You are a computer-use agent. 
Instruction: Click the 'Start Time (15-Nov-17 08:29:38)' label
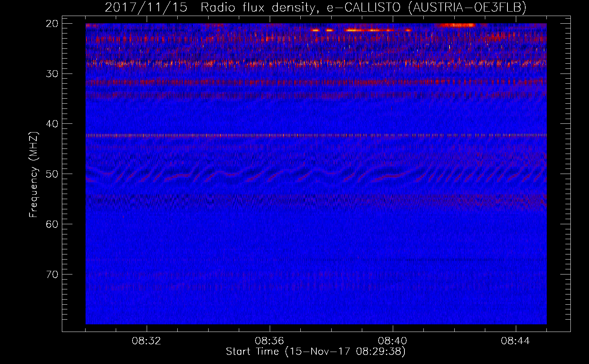click(x=316, y=352)
